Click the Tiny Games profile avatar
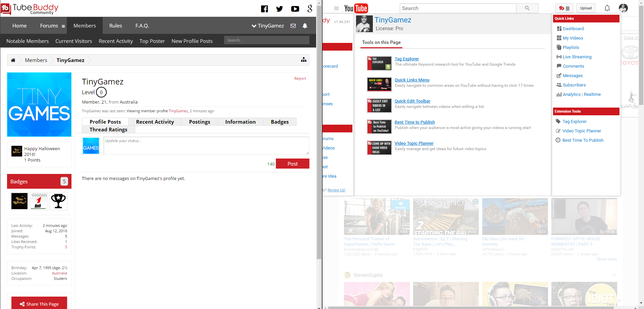Image resolution: width=644 pixels, height=309 pixels. pos(39,105)
